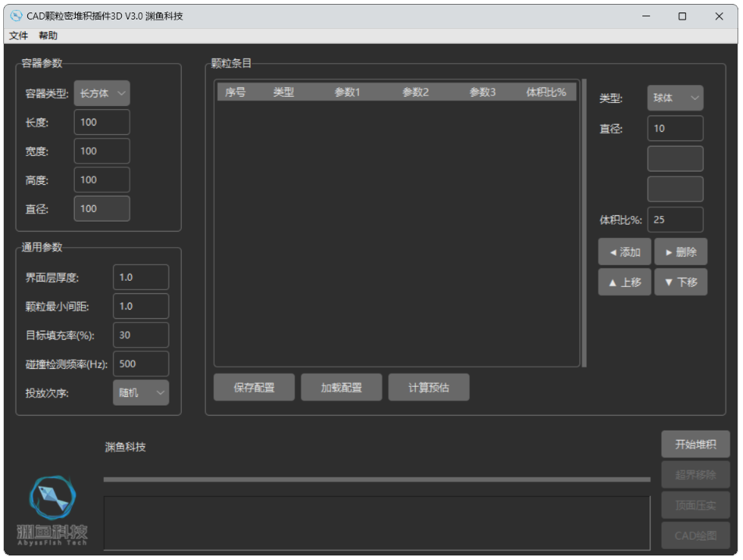Click the 添加 button

tap(624, 252)
